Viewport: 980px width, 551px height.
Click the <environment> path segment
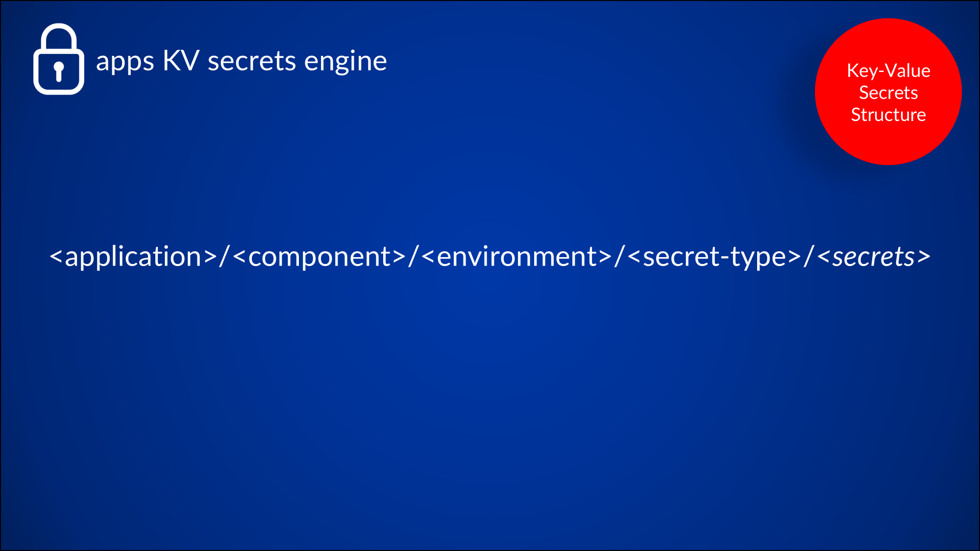click(516, 257)
